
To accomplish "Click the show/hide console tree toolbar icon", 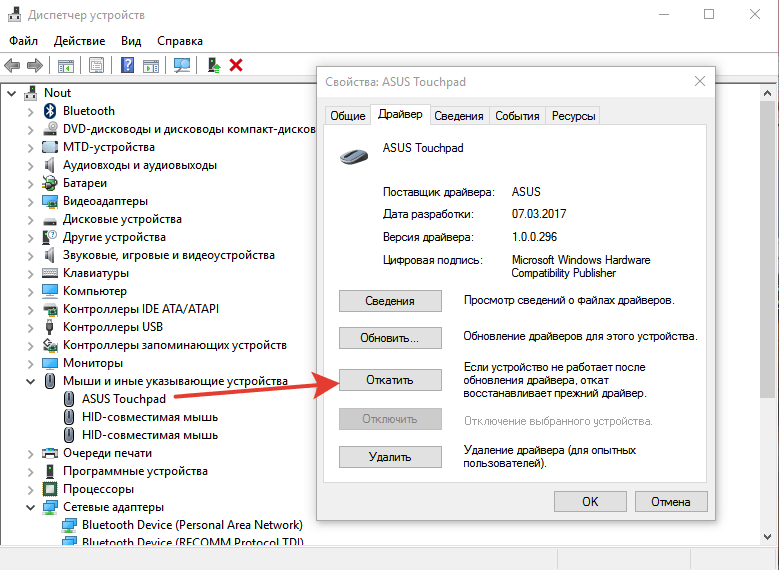I will pyautogui.click(x=66, y=65).
